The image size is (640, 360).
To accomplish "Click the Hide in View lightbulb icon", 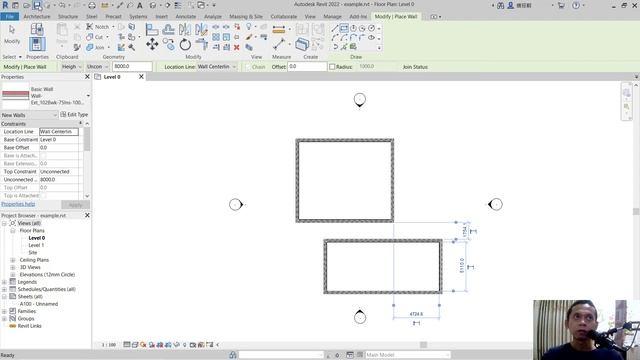I will pyautogui.click(x=249, y=27).
